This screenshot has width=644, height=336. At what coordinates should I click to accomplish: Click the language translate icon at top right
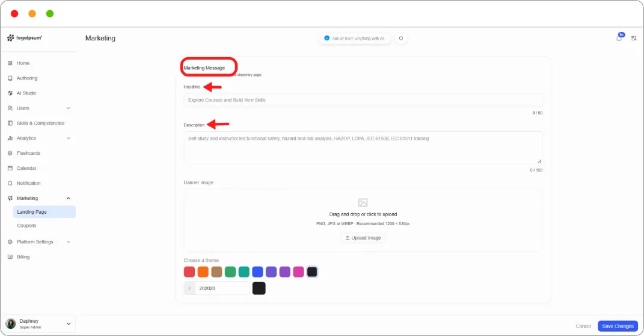(x=634, y=39)
